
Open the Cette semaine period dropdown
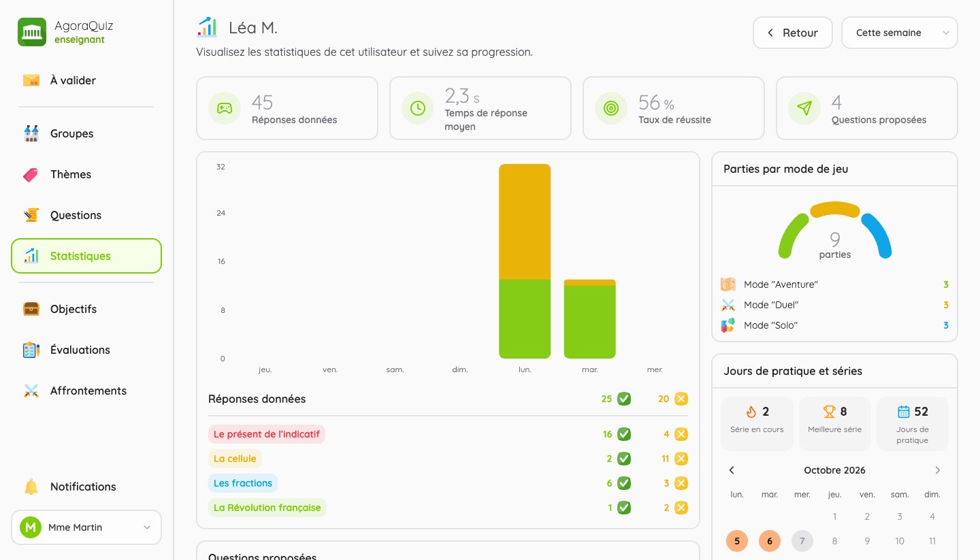[900, 33]
